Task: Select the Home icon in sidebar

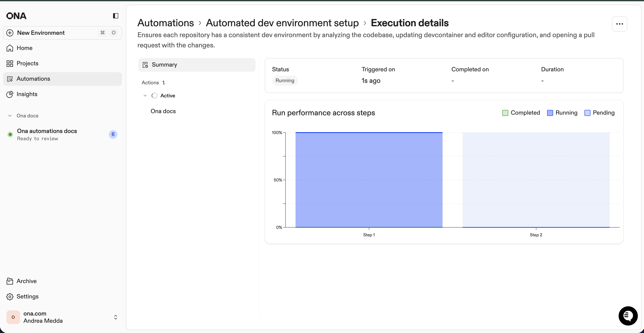Action: (10, 48)
